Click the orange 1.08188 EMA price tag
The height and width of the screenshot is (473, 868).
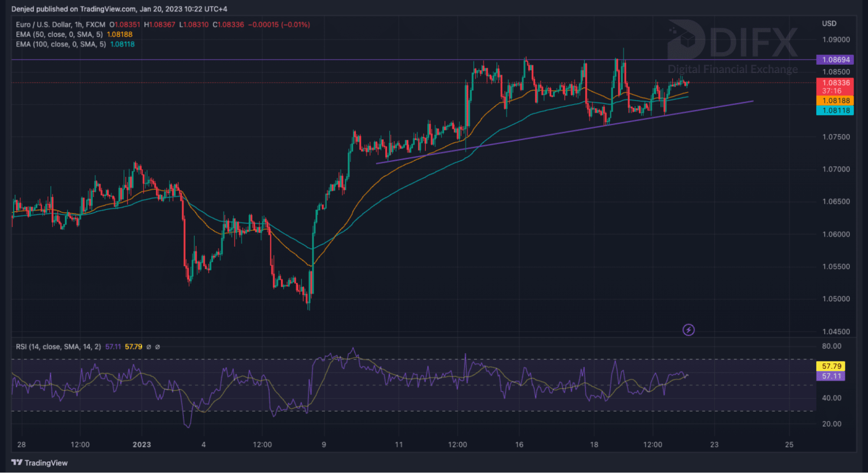point(835,100)
